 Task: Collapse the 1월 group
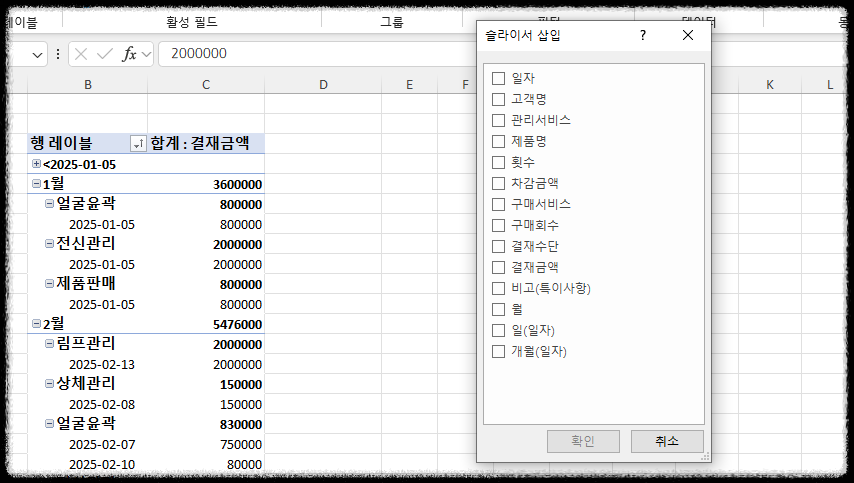click(36, 184)
